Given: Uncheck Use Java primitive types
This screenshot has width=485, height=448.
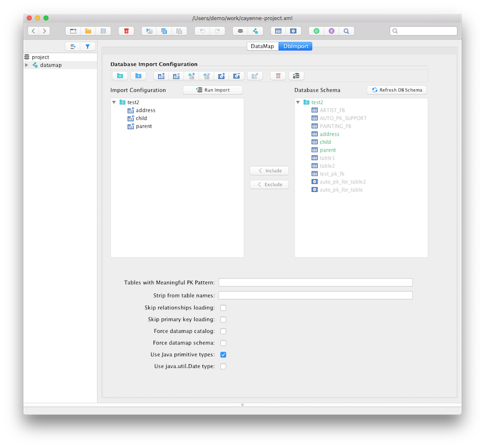Looking at the screenshot, I should click(223, 355).
